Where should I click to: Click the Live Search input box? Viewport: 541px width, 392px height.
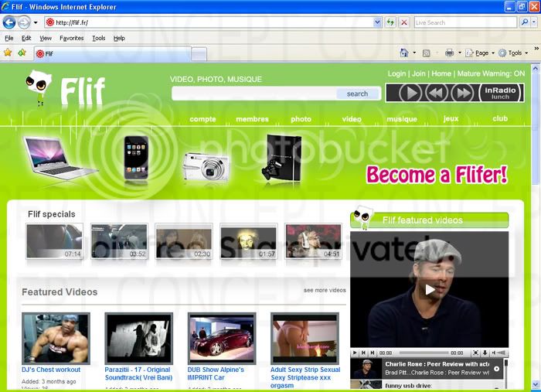coord(466,22)
